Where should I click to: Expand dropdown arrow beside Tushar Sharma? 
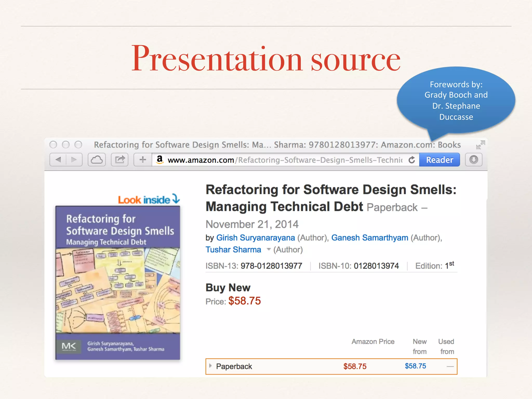pyautogui.click(x=269, y=249)
